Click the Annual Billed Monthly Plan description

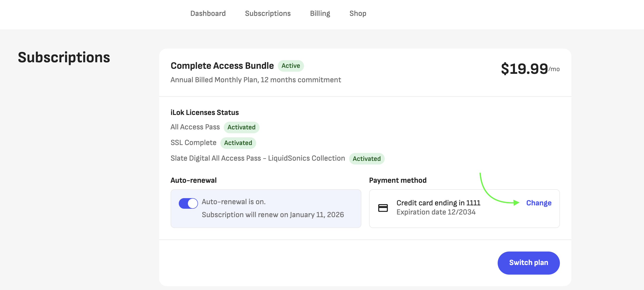255,80
